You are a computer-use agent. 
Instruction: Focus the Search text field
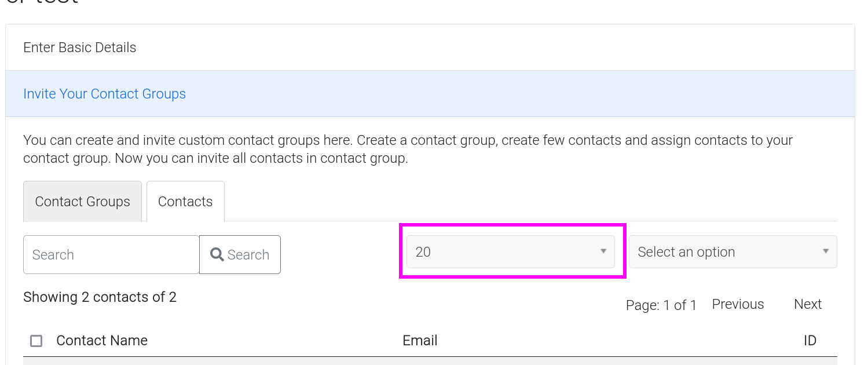click(x=111, y=254)
